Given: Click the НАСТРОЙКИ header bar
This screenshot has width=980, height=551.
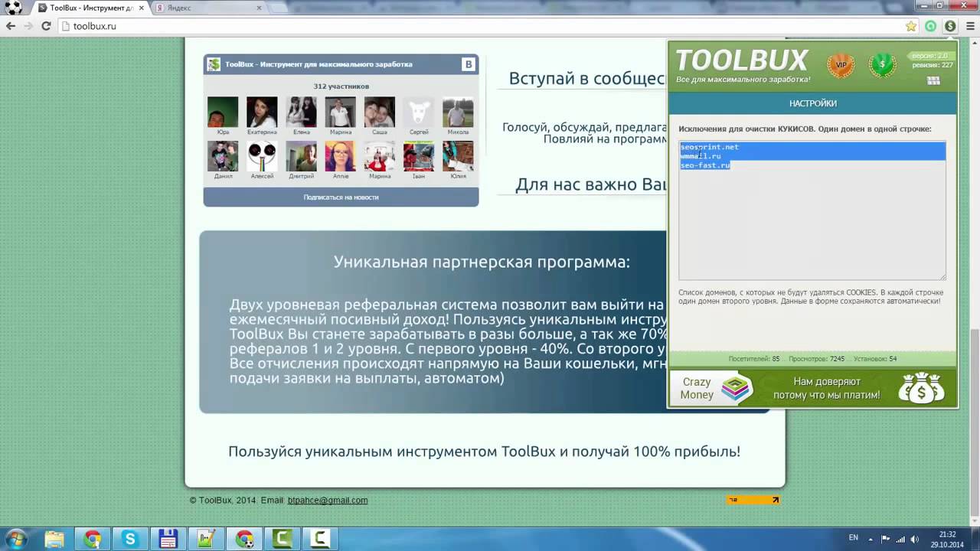Looking at the screenshot, I should tap(812, 103).
